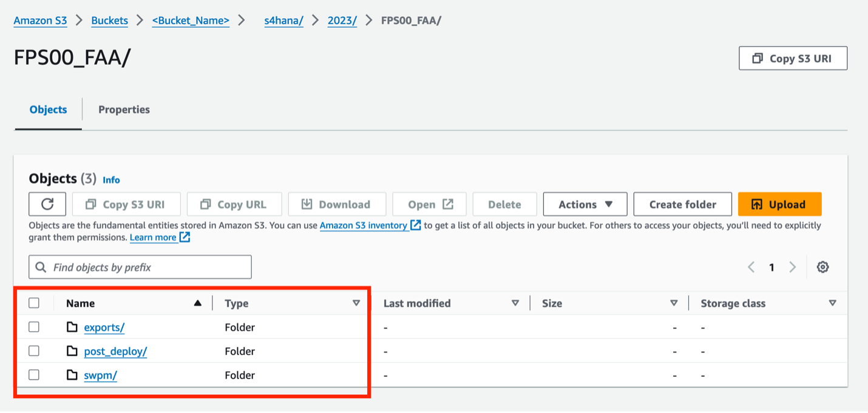
Task: Open the Learn more link
Action: pyautogui.click(x=153, y=237)
